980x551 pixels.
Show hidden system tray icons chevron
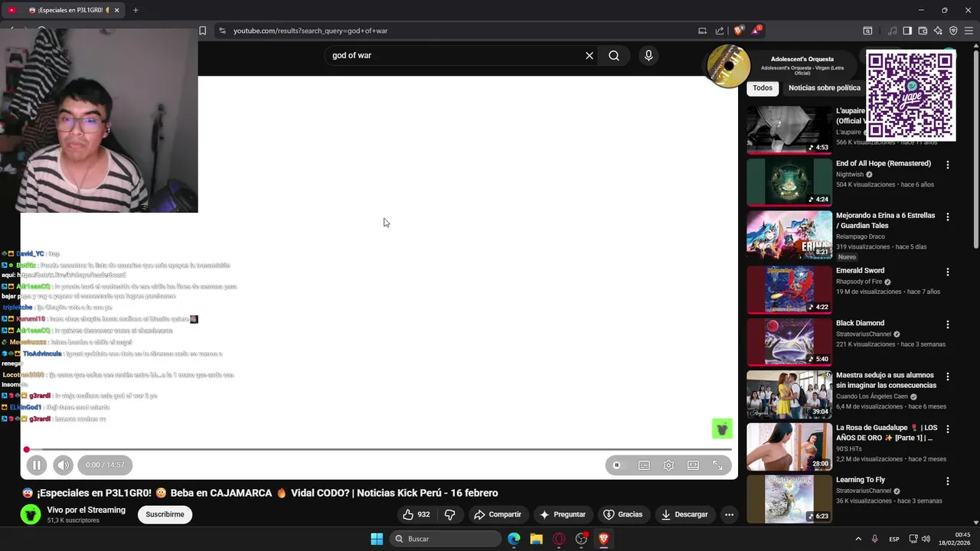(x=858, y=539)
